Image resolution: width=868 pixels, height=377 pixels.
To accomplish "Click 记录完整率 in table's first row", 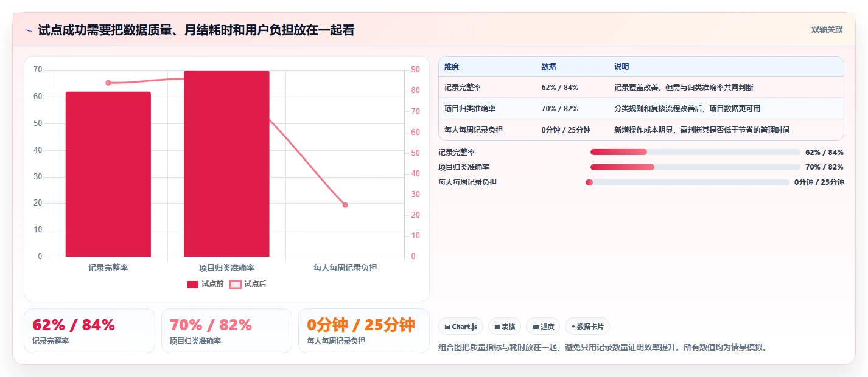I will (x=463, y=88).
